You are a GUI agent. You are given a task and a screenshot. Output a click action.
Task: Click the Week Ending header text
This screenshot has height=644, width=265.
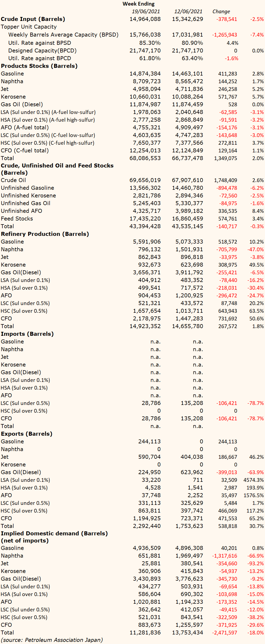pos(138,4)
